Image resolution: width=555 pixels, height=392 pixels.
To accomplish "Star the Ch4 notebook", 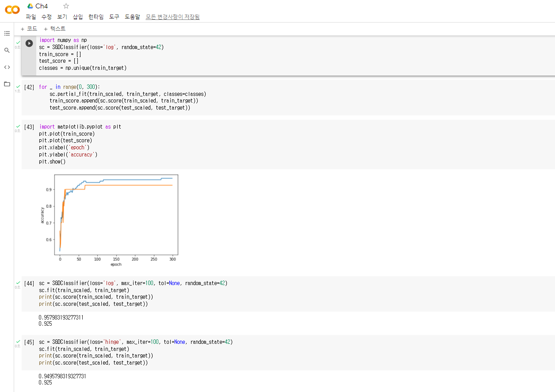I will [x=66, y=6].
